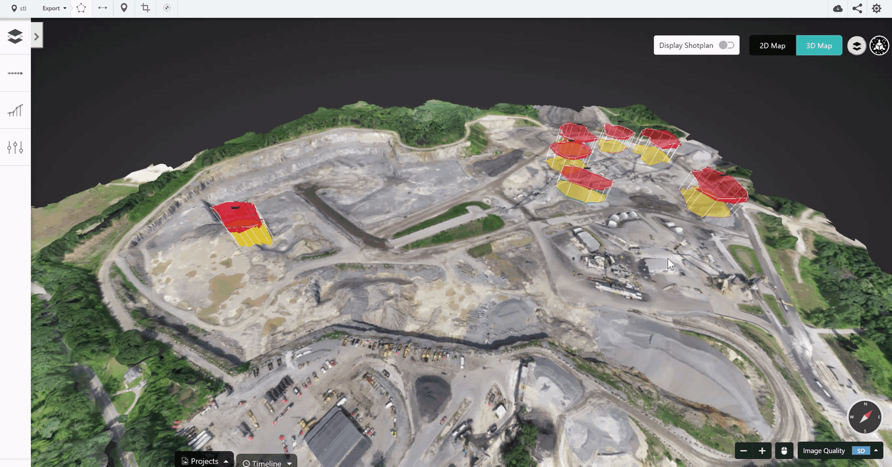Activate the crop tool in toolbar
Image resolution: width=892 pixels, height=467 pixels.
(145, 8)
